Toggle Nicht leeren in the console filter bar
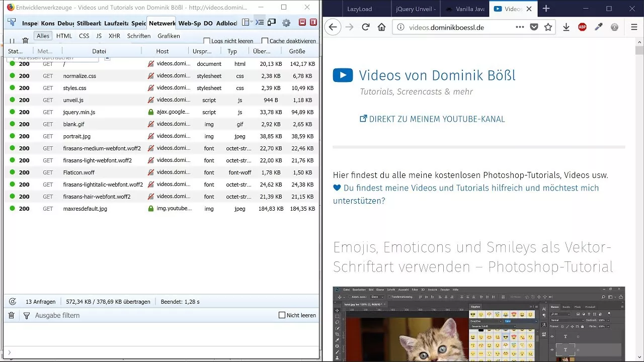This screenshot has height=362, width=644. [x=283, y=315]
